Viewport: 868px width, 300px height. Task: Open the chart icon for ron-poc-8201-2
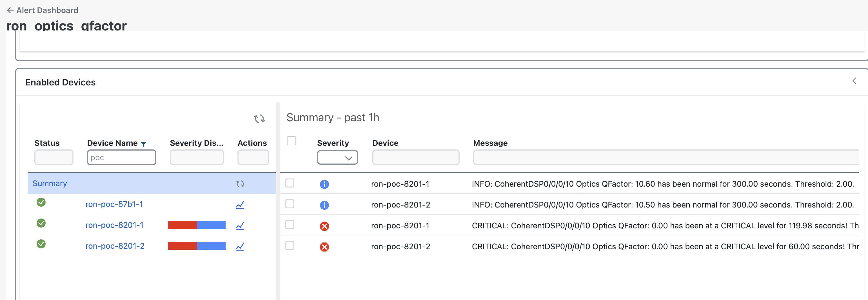tap(240, 247)
